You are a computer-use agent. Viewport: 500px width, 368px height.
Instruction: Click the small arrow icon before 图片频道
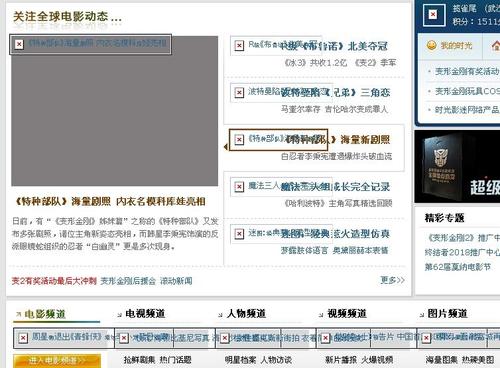(422, 314)
